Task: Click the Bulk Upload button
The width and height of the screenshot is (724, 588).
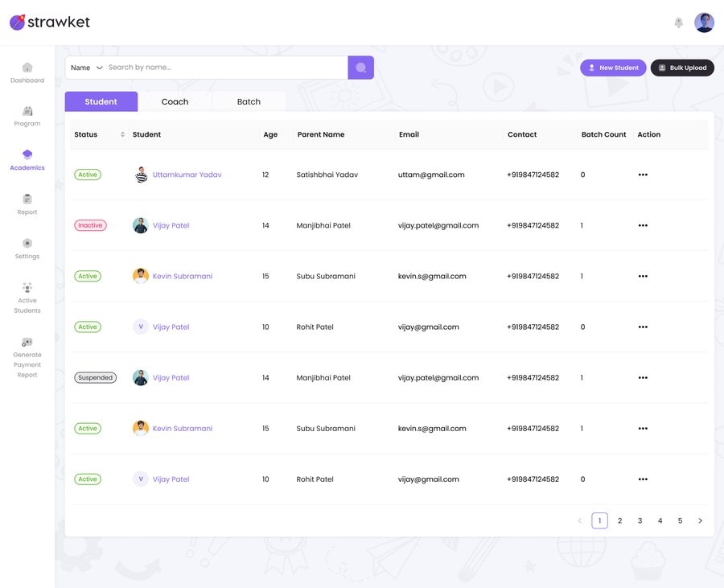Action: (682, 68)
